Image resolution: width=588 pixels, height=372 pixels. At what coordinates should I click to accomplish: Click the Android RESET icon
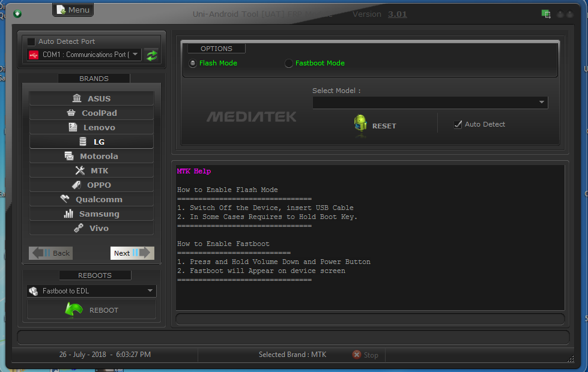click(360, 124)
